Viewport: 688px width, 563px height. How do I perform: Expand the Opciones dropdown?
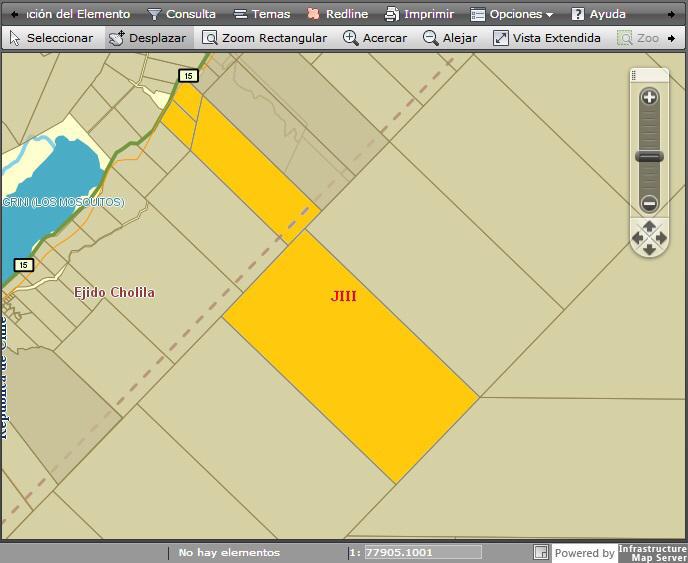[x=512, y=14]
